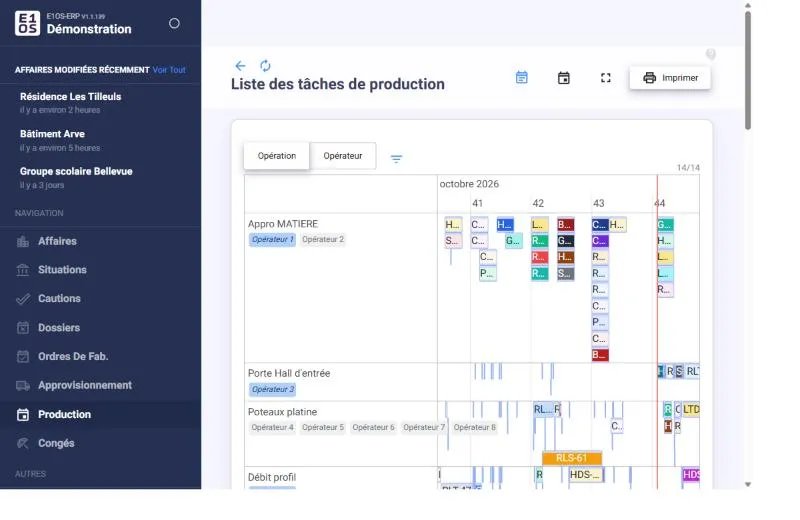Click the Cautions checkmark icon
Image resolution: width=800 pixels, height=520 pixels.
(23, 299)
